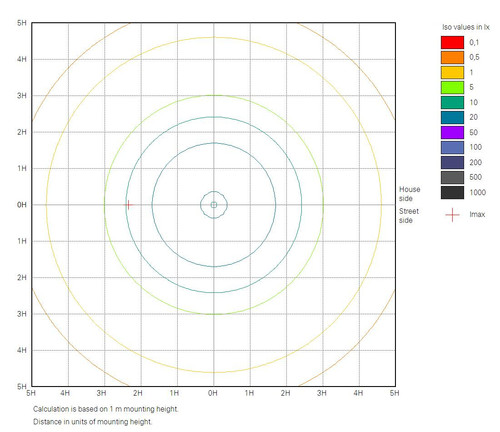Click the Iso values in lx heading
This screenshot has height=432, width=500.
[466, 27]
